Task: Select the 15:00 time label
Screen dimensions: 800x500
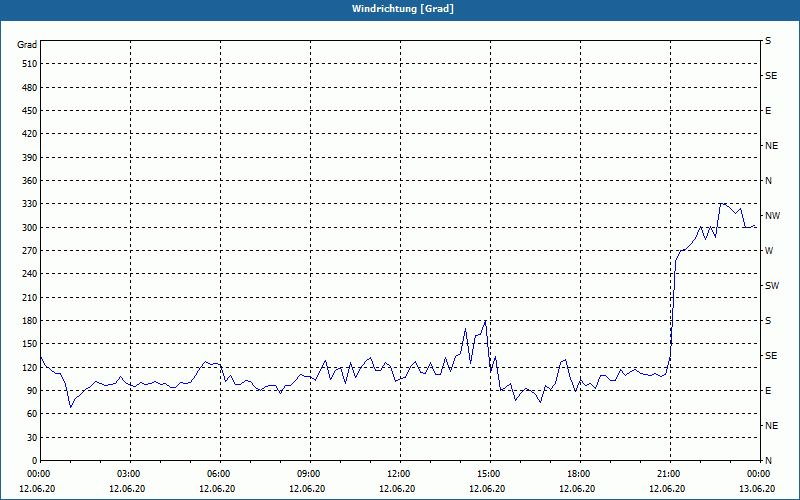Action: coord(490,474)
